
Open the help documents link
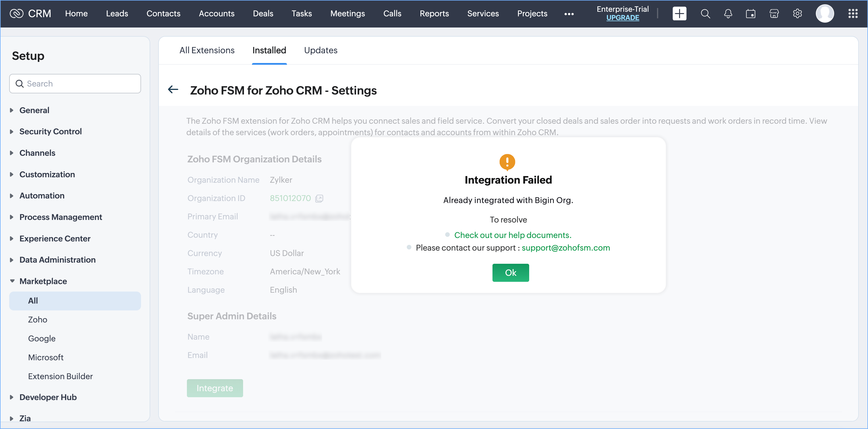point(512,235)
